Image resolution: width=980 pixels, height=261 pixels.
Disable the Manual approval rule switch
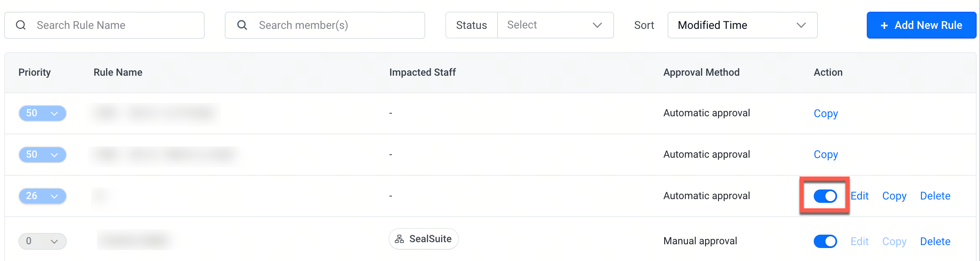825,241
